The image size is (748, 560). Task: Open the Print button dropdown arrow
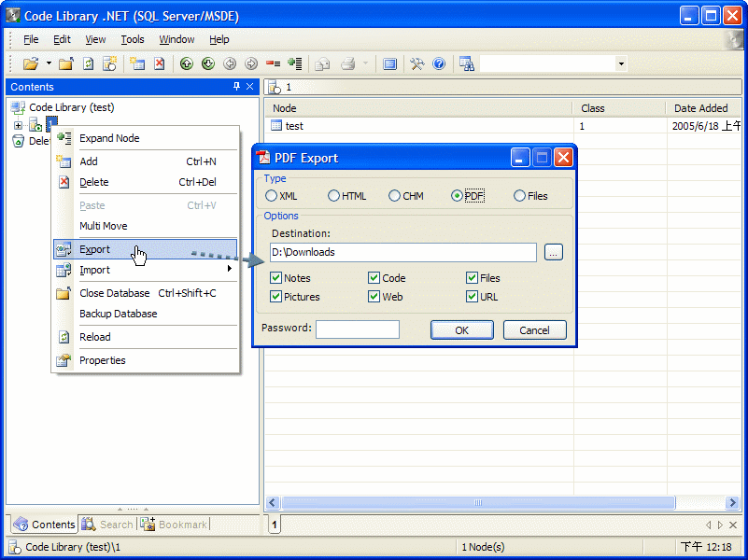[x=365, y=63]
